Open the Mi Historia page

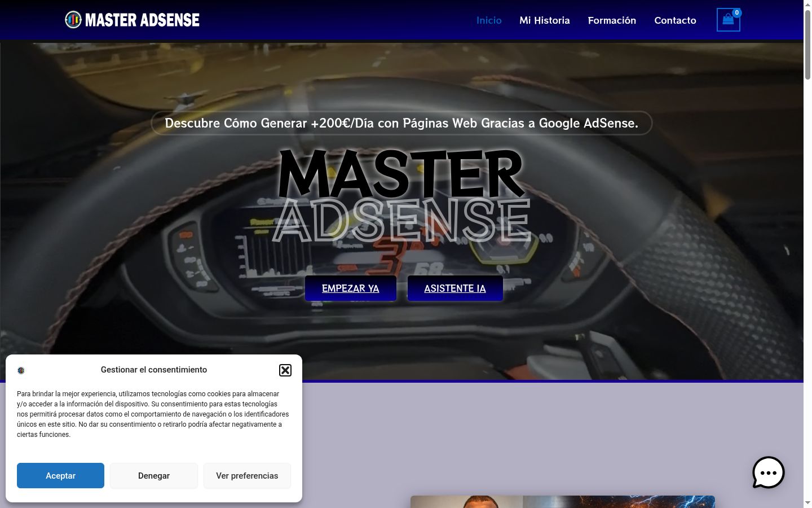(x=545, y=20)
